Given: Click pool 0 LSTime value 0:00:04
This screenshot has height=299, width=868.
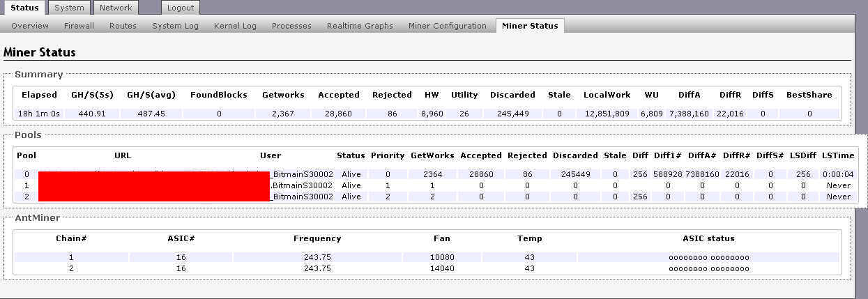Looking at the screenshot, I should 838,174.
